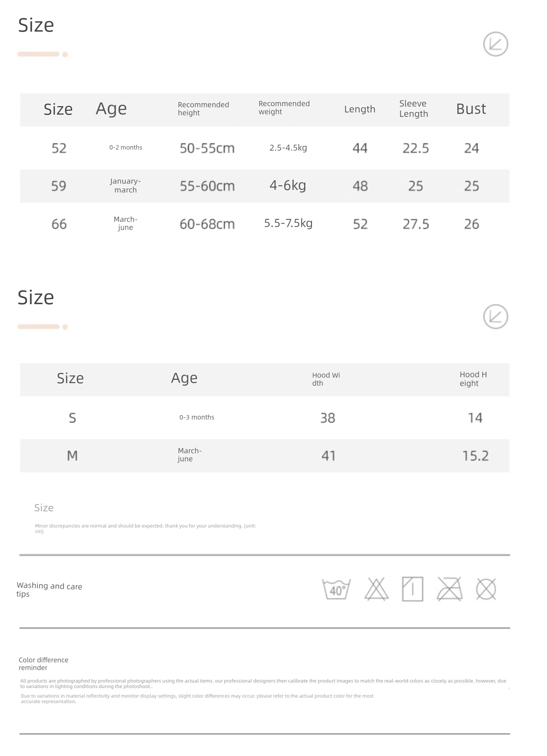Screen dimensions: 547x756
Task: Click the Washing and care tips label
Action: coord(49,590)
